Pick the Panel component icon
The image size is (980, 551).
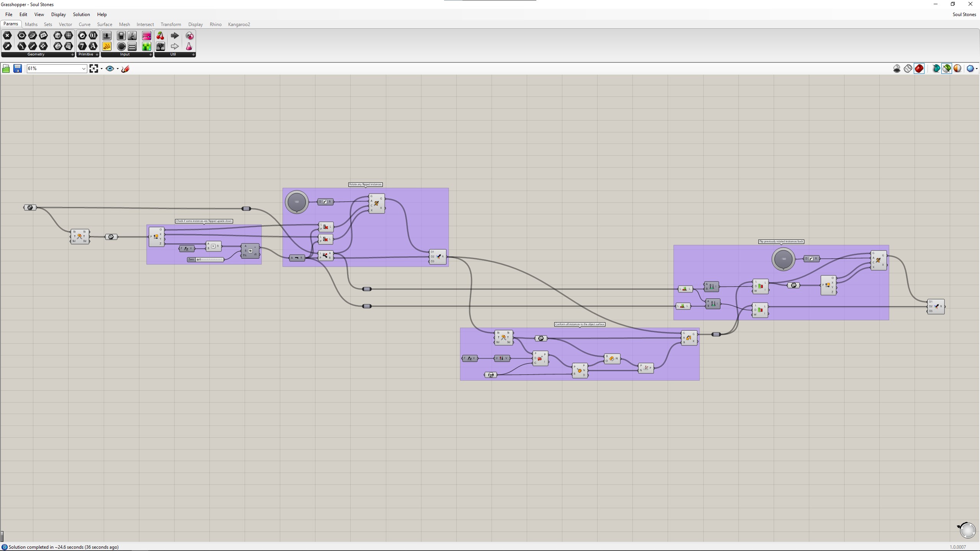coord(107,46)
